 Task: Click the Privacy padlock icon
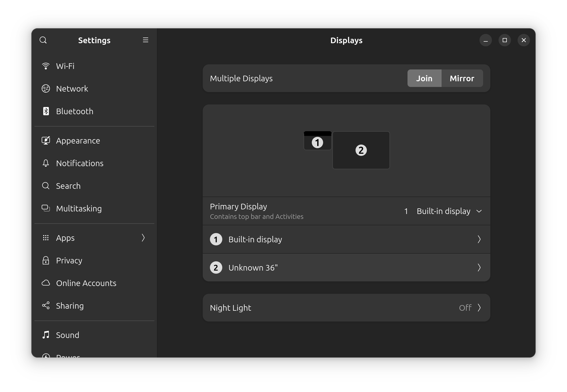tap(46, 260)
